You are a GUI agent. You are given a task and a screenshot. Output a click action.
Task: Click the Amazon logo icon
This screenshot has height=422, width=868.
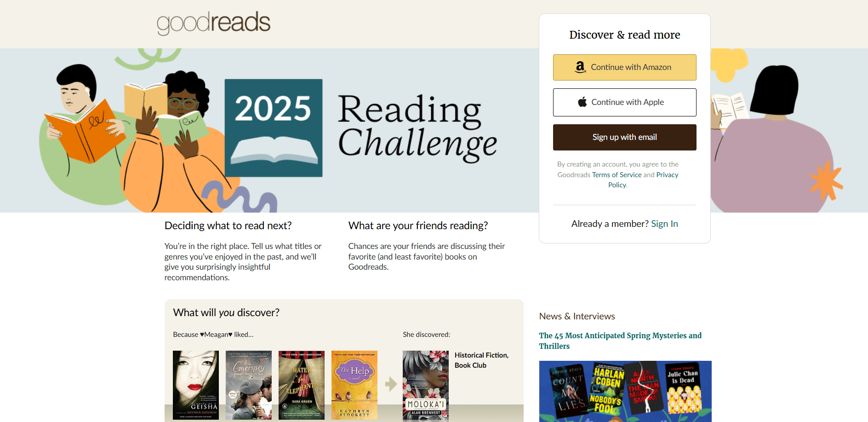click(x=580, y=67)
